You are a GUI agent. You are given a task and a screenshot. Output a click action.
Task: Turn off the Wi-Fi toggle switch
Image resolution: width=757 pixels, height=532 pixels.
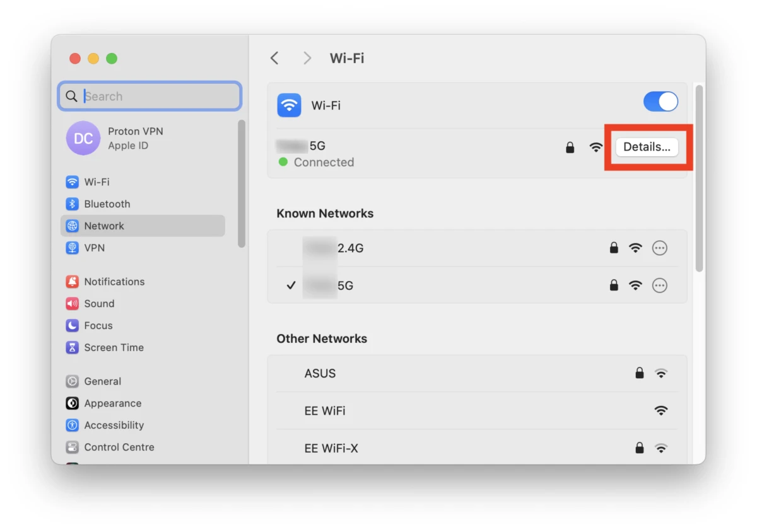point(660,102)
